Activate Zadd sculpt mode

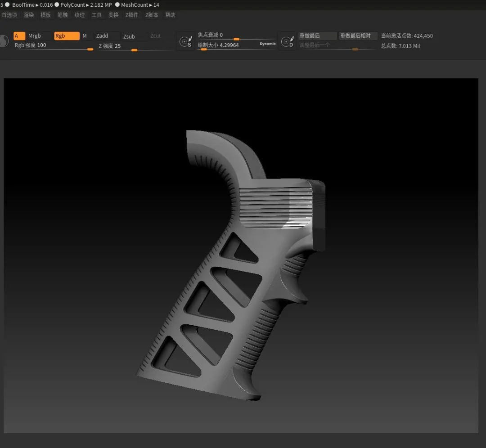click(x=103, y=36)
